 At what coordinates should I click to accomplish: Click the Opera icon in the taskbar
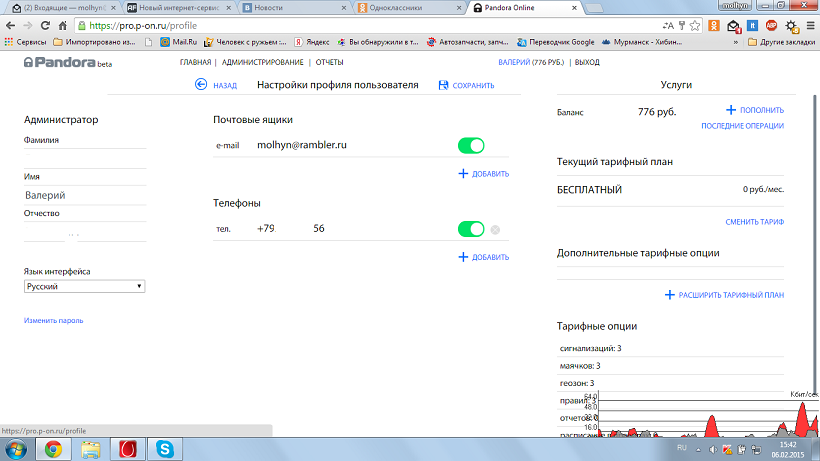pyautogui.click(x=127, y=448)
